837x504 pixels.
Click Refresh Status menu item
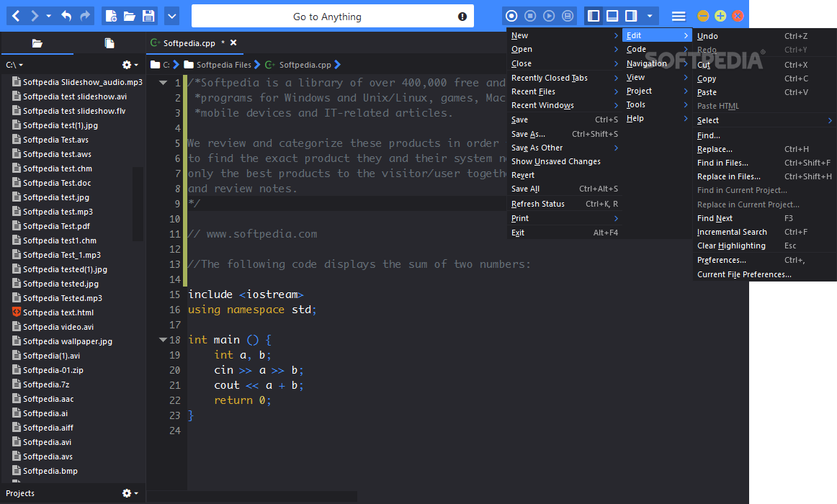(564, 204)
